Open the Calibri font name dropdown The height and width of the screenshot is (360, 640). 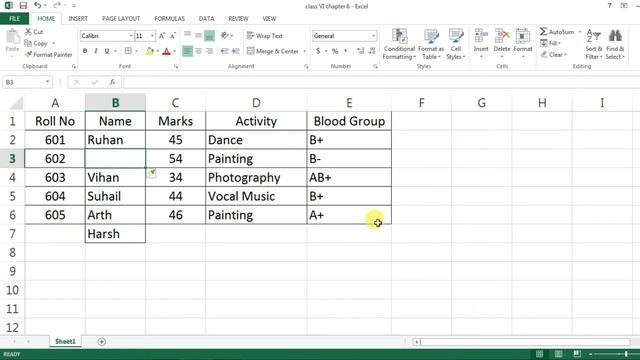(131, 36)
